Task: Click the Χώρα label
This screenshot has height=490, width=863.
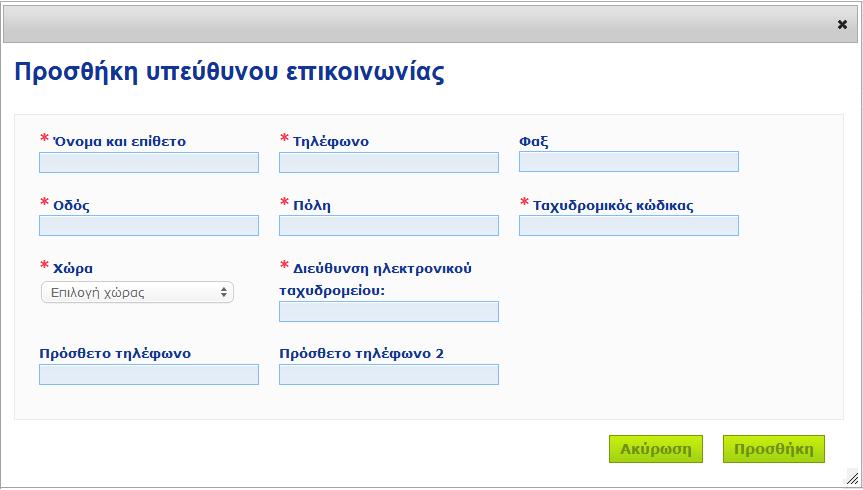Action: pyautogui.click(x=73, y=269)
